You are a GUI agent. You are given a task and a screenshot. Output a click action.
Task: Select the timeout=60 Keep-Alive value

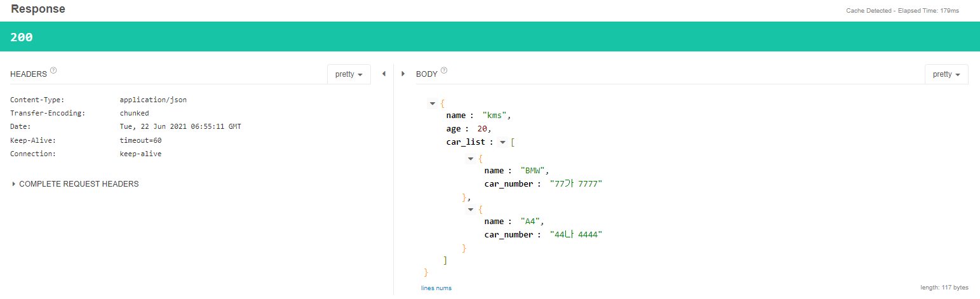pyautogui.click(x=140, y=140)
